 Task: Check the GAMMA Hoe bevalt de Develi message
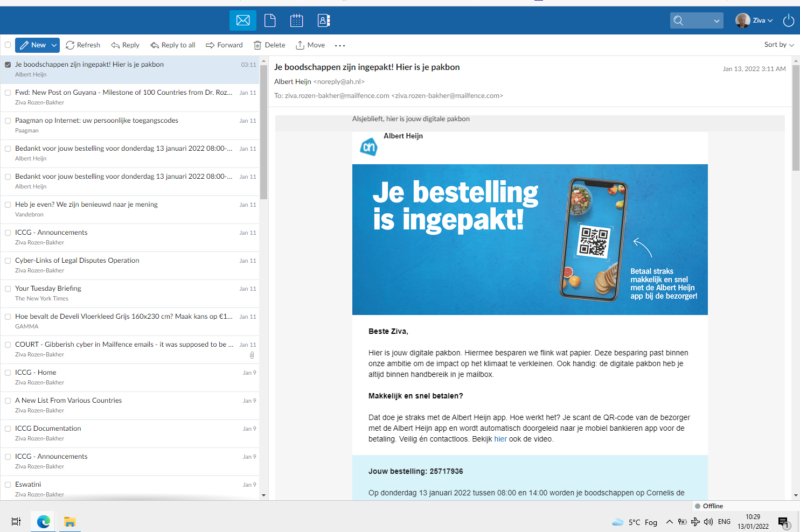(8, 317)
